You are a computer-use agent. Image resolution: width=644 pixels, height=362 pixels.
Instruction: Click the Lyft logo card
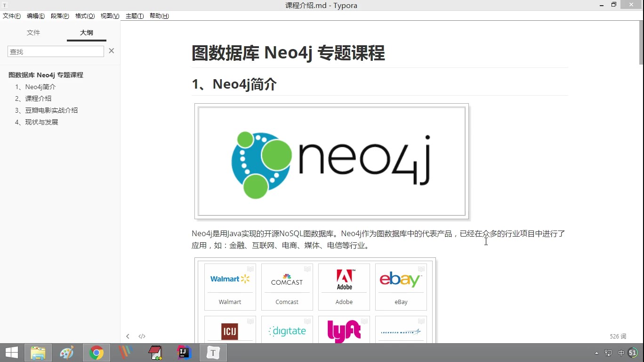click(344, 329)
